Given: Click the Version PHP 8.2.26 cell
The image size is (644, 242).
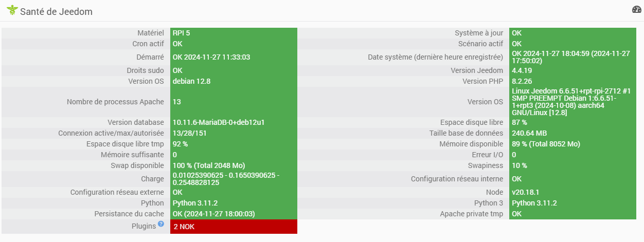Looking at the screenshot, I should (x=522, y=81).
